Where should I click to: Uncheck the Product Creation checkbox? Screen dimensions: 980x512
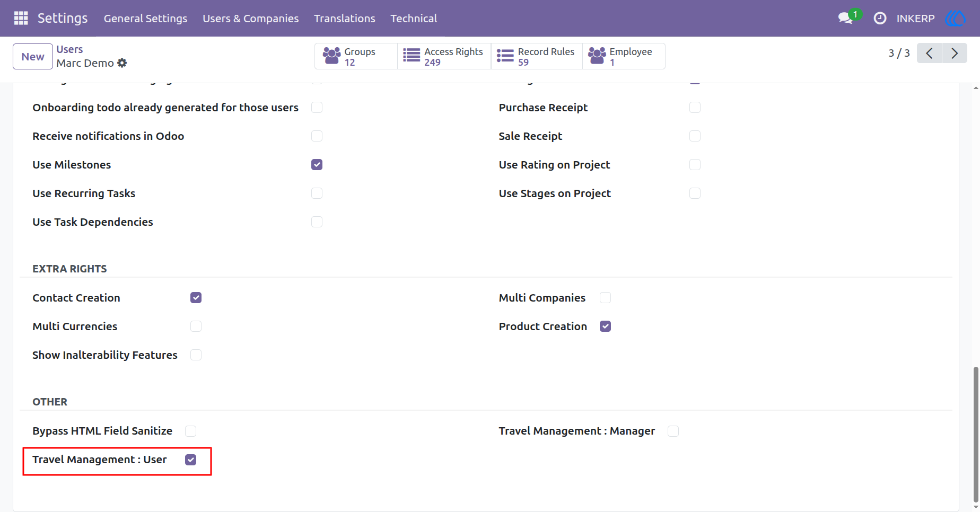pyautogui.click(x=605, y=326)
